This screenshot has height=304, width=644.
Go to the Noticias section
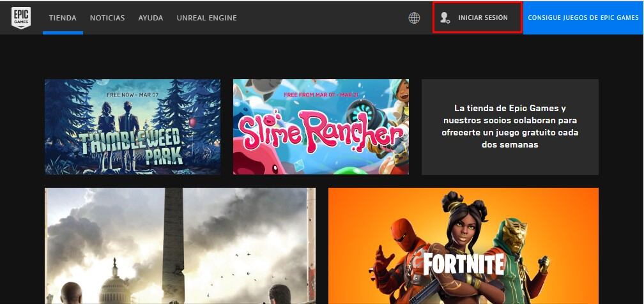point(107,18)
